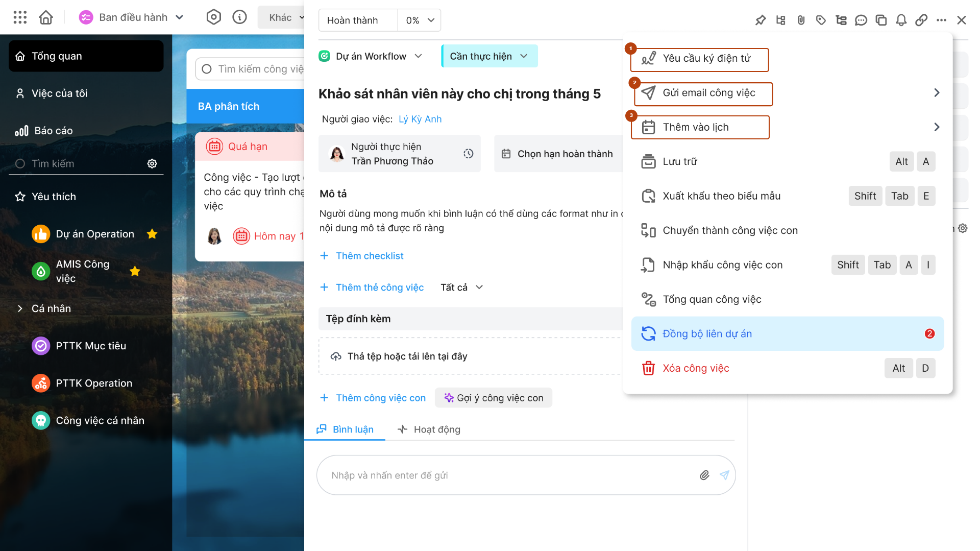Click the attachment icon in comment box

point(704,475)
